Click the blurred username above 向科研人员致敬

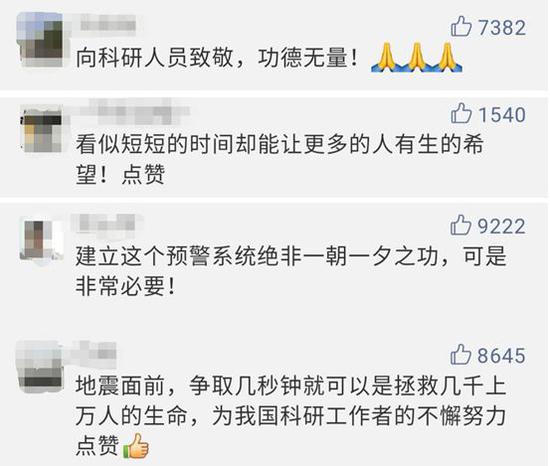[x=107, y=25]
